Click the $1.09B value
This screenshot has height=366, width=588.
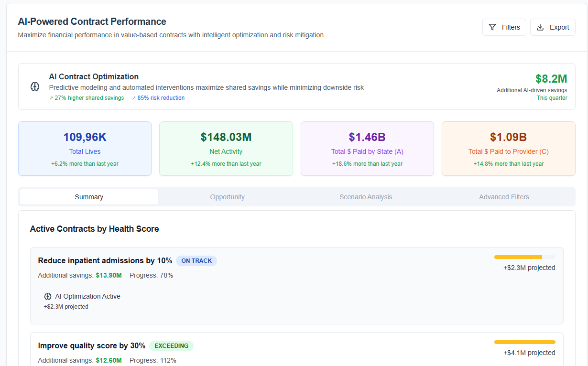509,137
